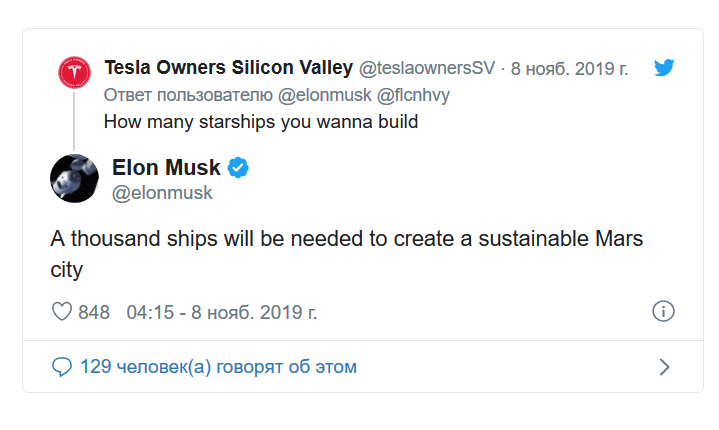Click the blue verified badge
Image resolution: width=719 pixels, height=430 pixels.
pyautogui.click(x=238, y=168)
